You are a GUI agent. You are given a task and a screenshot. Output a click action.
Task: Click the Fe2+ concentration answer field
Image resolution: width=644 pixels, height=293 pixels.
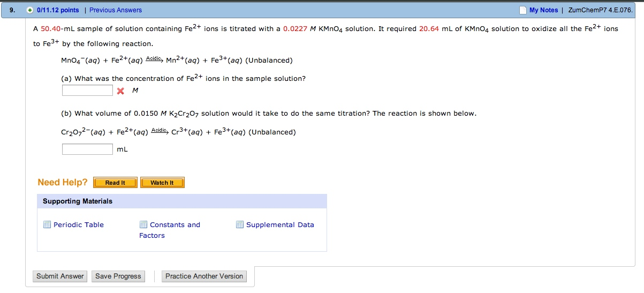point(87,91)
